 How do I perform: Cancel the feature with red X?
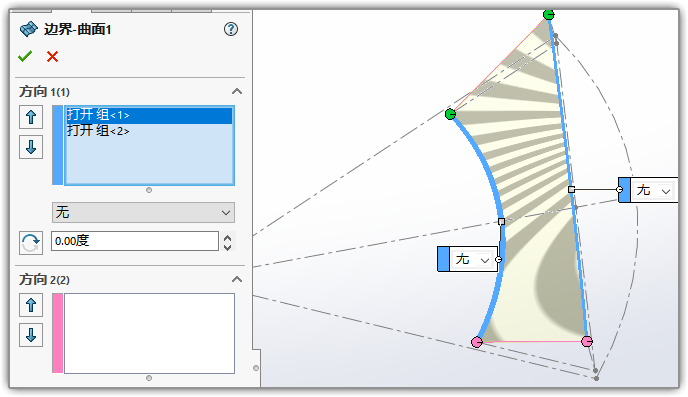53,57
